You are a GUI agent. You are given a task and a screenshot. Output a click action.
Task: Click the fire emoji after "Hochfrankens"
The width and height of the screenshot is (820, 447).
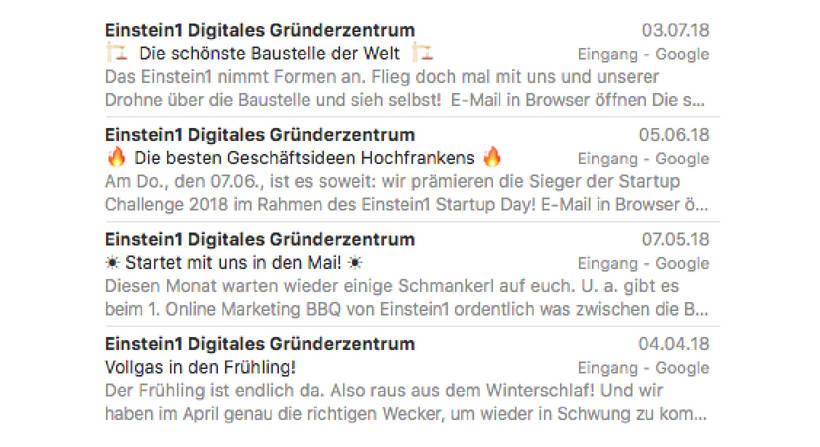coord(492,158)
